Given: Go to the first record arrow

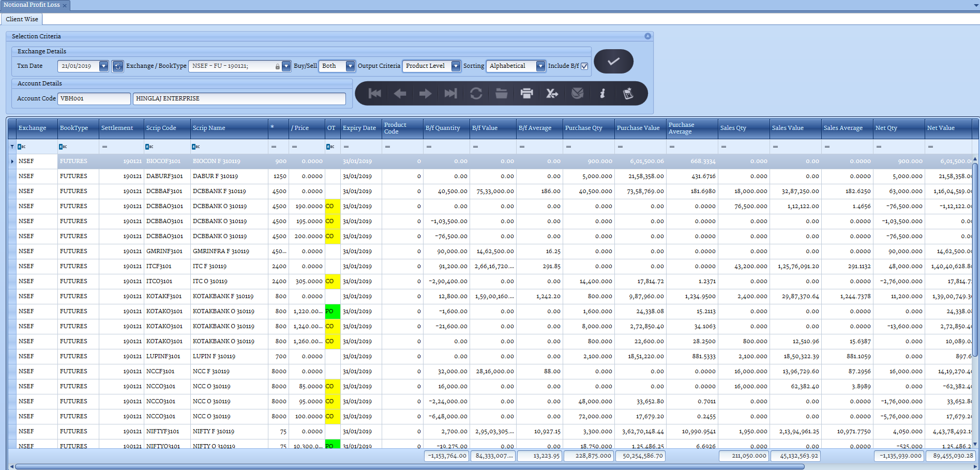Looking at the screenshot, I should click(x=374, y=94).
